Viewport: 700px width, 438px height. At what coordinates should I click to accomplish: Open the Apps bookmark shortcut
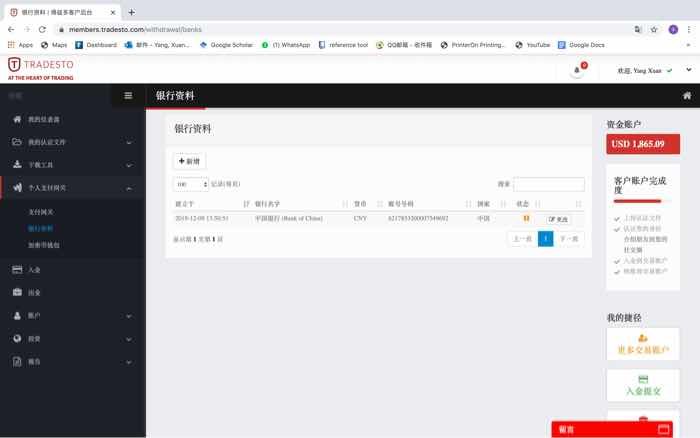pos(21,45)
